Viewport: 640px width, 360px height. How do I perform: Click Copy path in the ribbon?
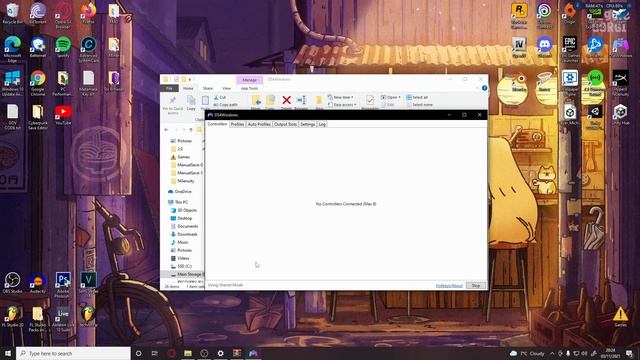pos(226,105)
